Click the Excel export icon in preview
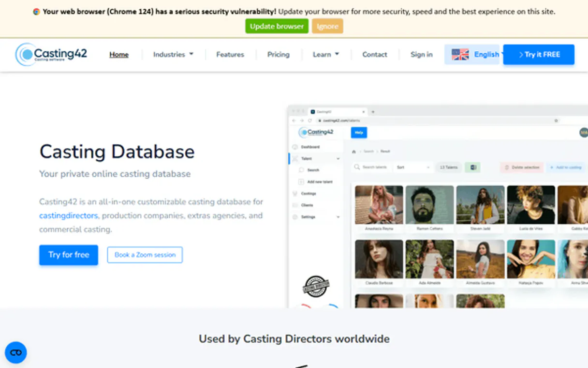This screenshot has height=368, width=588. click(x=472, y=167)
